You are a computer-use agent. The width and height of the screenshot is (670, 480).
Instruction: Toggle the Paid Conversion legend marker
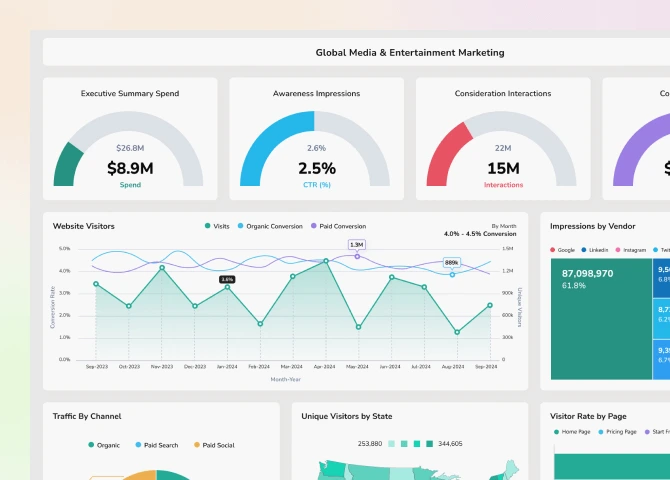point(314,226)
